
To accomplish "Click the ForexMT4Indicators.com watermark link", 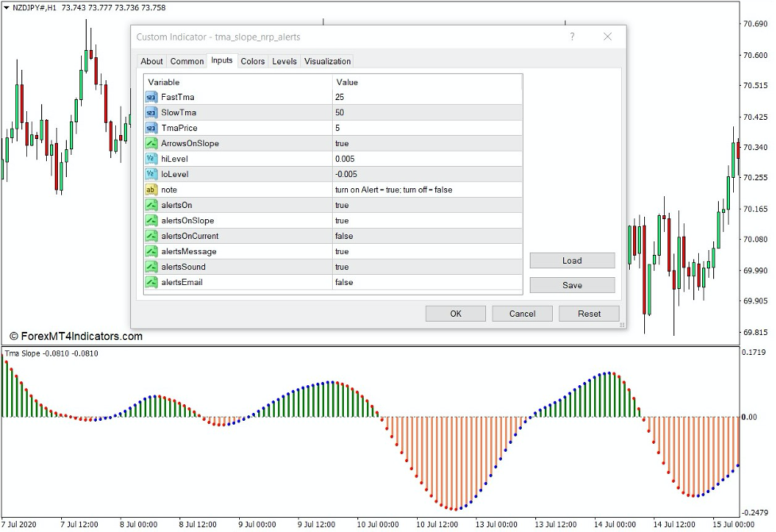I will (x=75, y=336).
